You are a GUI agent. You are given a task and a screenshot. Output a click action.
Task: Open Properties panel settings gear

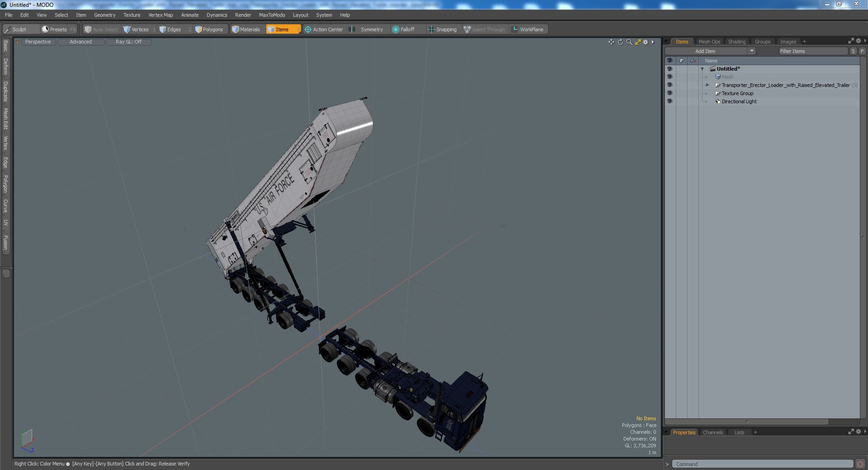click(858, 432)
